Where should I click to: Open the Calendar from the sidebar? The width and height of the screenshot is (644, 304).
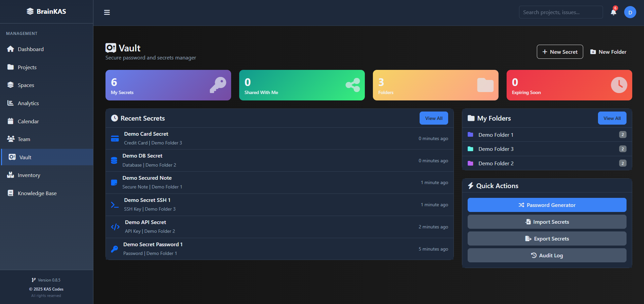pyautogui.click(x=28, y=121)
